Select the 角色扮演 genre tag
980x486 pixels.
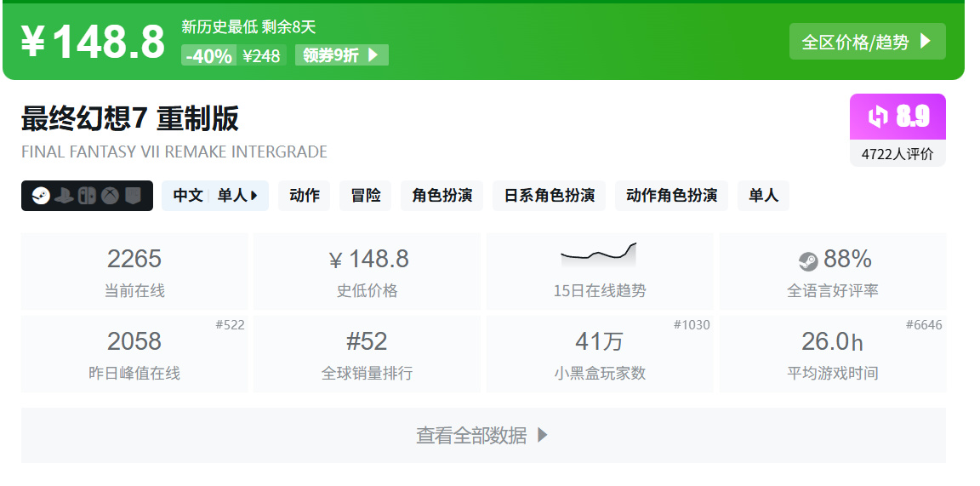coord(442,196)
